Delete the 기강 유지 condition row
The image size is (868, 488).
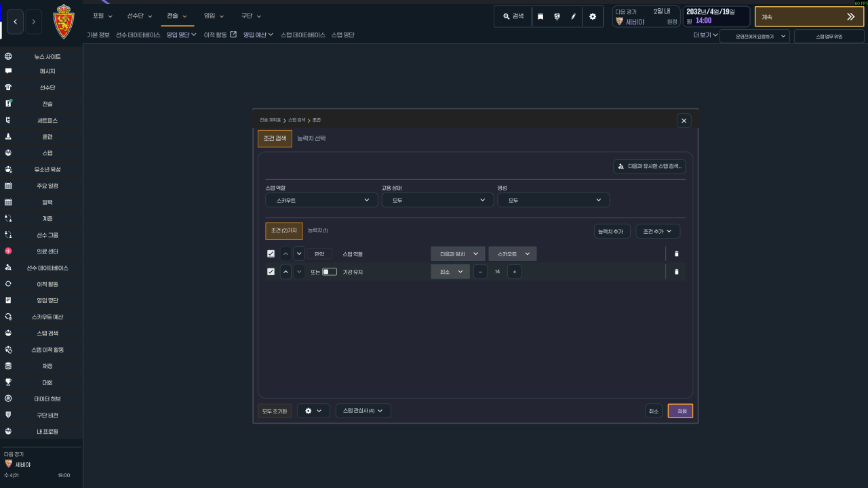click(676, 272)
